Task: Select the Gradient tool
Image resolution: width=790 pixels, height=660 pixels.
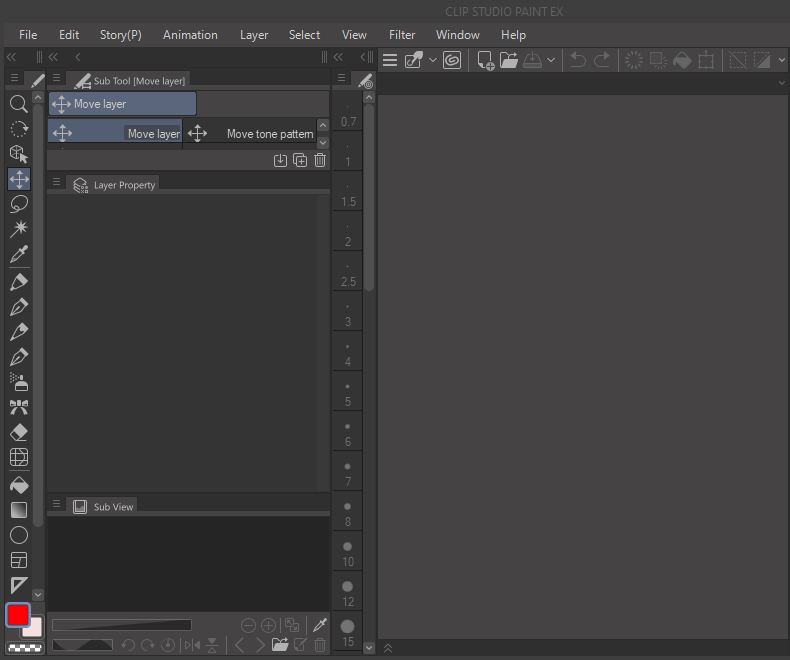Action: pyautogui.click(x=18, y=510)
